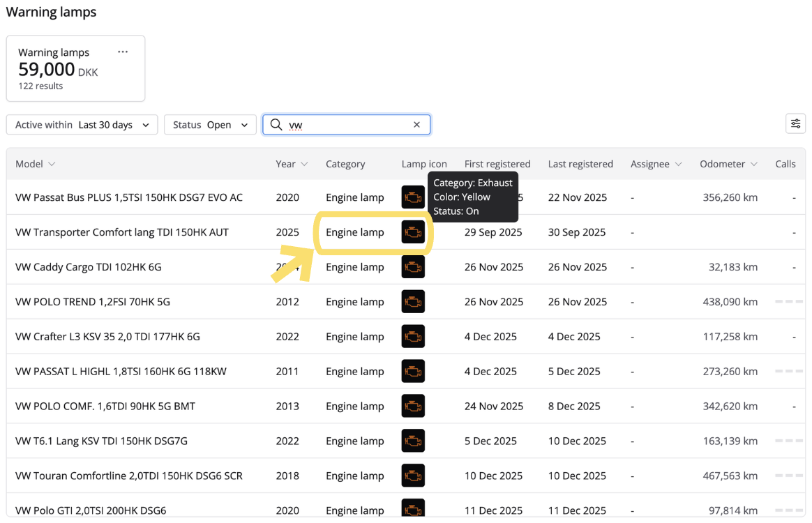Viewport: 812px width, 523px height.
Task: Click engine lamp icon for VW POLO TREND
Action: coord(413,302)
